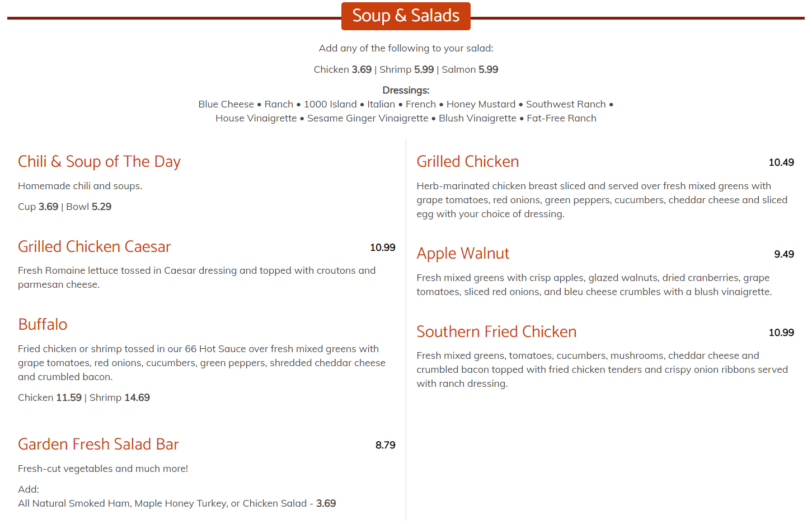Image resolution: width=812 pixels, height=524 pixels.
Task: Click the Honey Mustard dressing text
Action: tap(481, 105)
